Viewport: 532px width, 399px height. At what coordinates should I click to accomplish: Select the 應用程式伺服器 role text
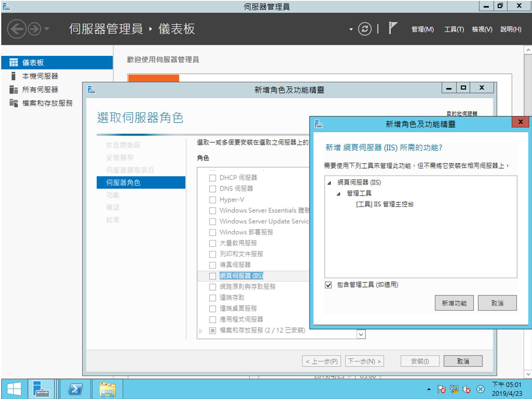pos(241,319)
